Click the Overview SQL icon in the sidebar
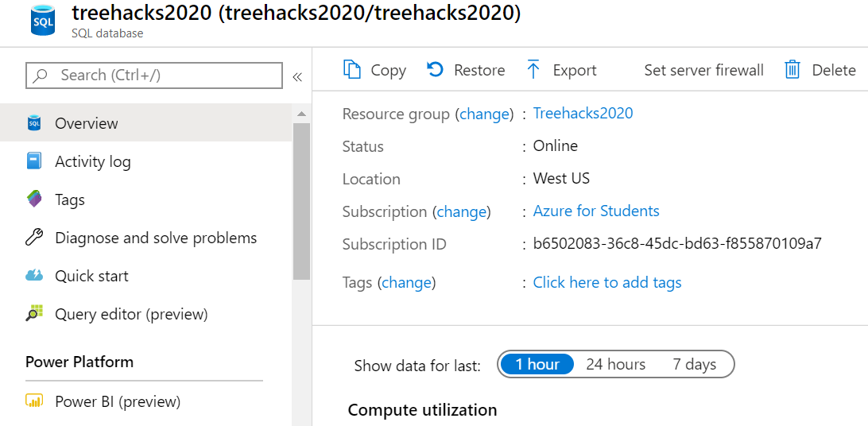Screen dimensions: 868x426 coord(34,123)
